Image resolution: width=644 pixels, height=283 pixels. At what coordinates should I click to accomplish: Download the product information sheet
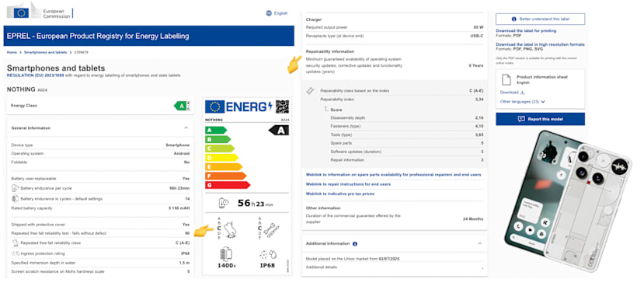pos(512,93)
